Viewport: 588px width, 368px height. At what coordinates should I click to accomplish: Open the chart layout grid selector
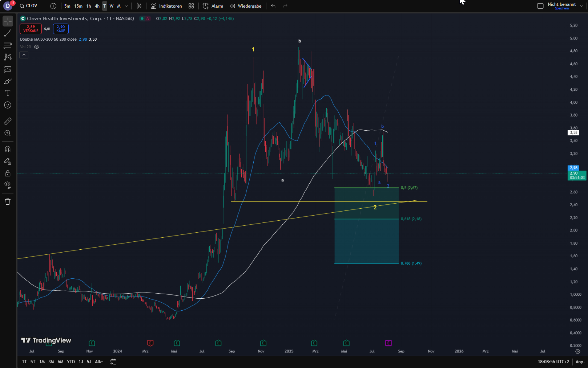click(191, 6)
